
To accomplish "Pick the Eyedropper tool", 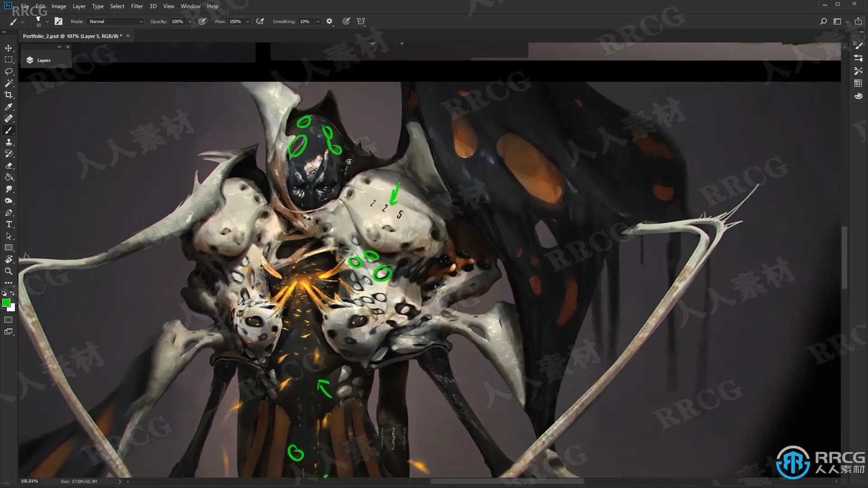I will pyautogui.click(x=9, y=107).
